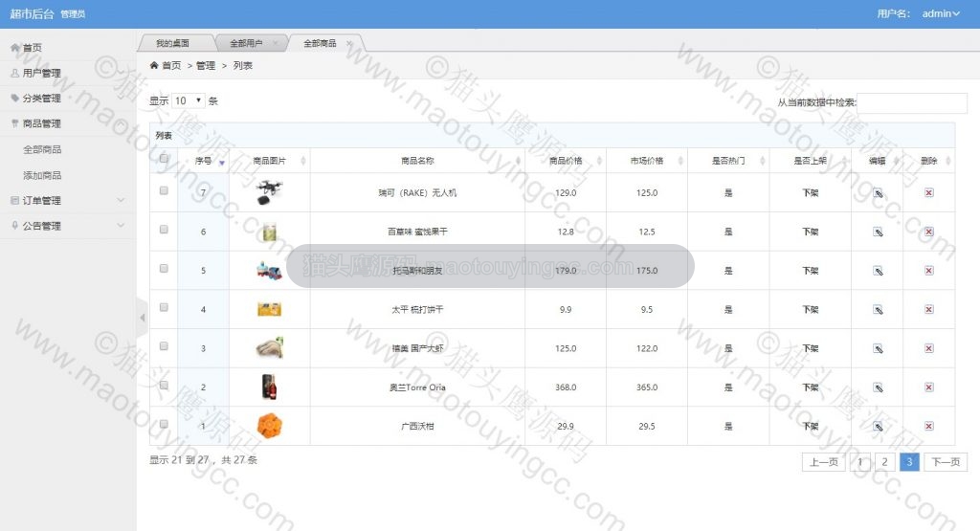This screenshot has width=980, height=531.
Task: Collapse the sidebar with the arrow handle
Action: [x=142, y=318]
